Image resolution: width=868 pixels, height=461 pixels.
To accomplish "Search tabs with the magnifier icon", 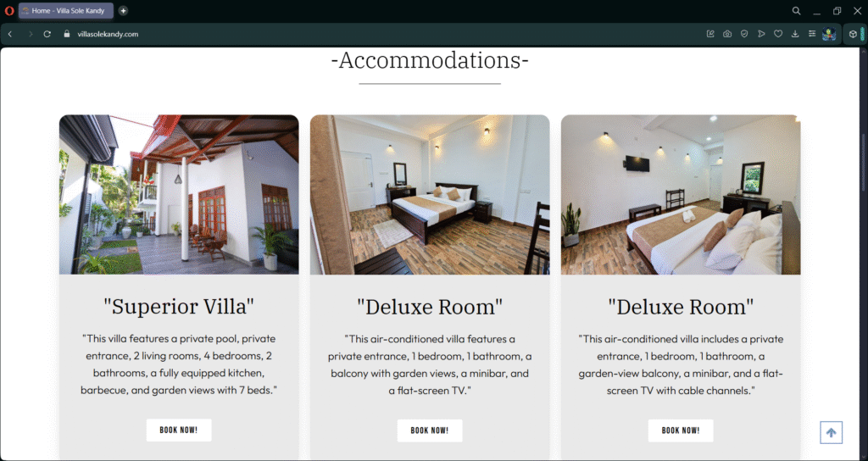I will click(x=796, y=10).
